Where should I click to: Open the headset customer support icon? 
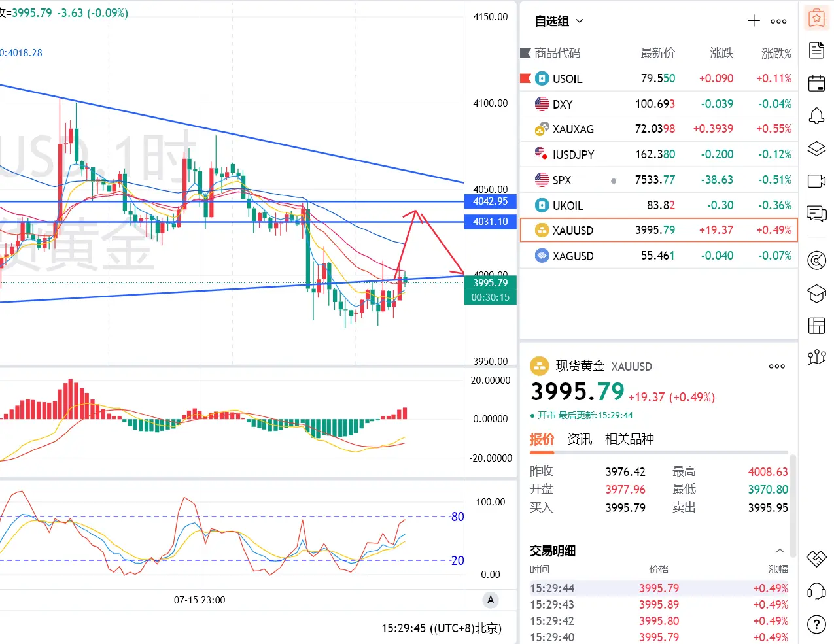coord(816,592)
